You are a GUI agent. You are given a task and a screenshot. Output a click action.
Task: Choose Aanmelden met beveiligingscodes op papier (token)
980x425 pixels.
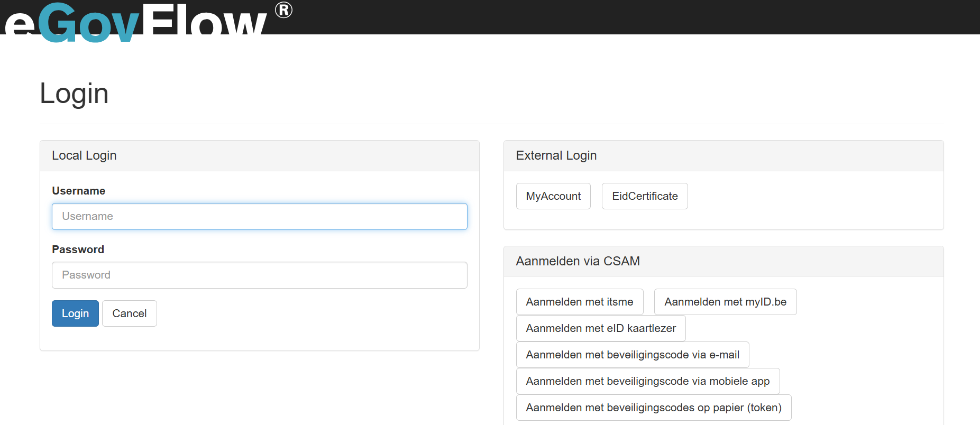[x=654, y=408]
